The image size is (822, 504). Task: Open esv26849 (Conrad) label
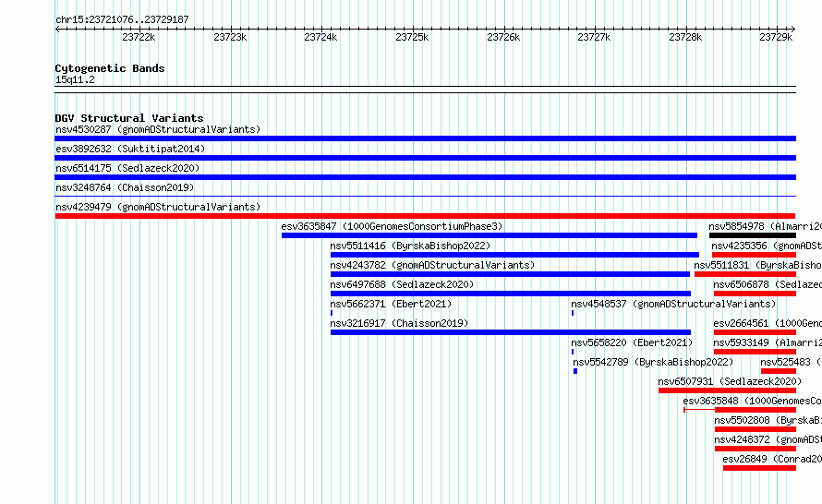pos(772,459)
